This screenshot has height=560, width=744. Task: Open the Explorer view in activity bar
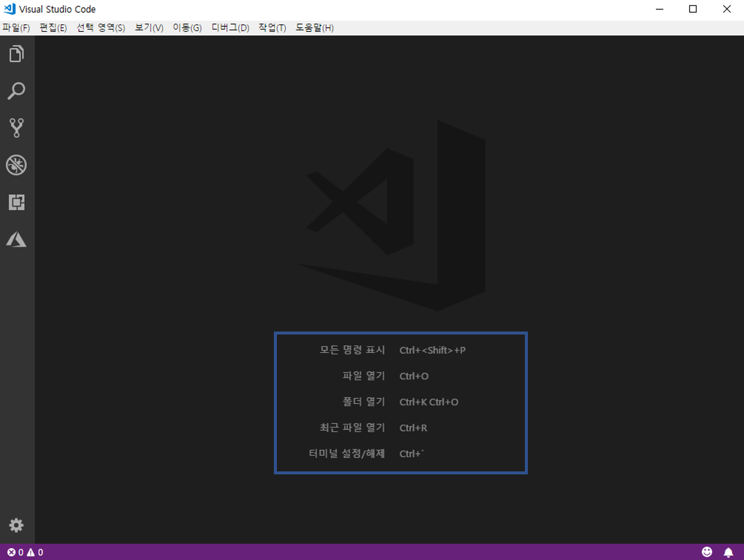click(16, 54)
